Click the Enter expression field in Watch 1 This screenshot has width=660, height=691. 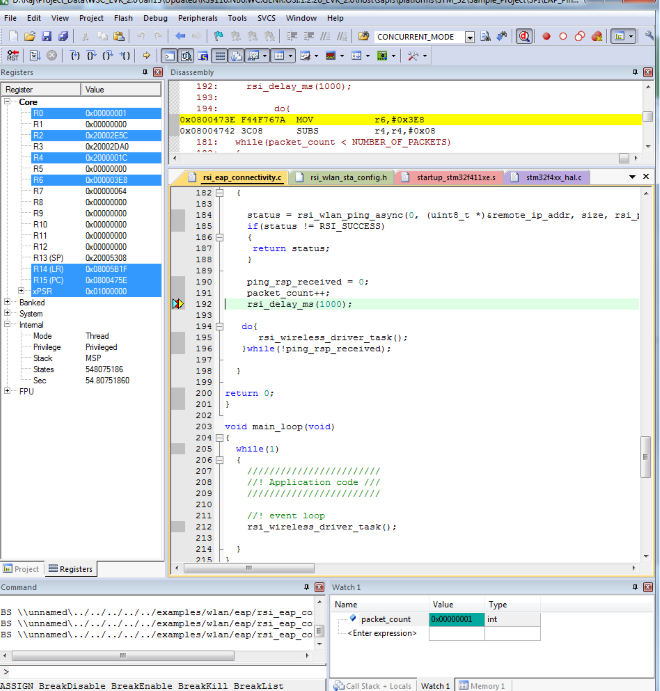381,633
